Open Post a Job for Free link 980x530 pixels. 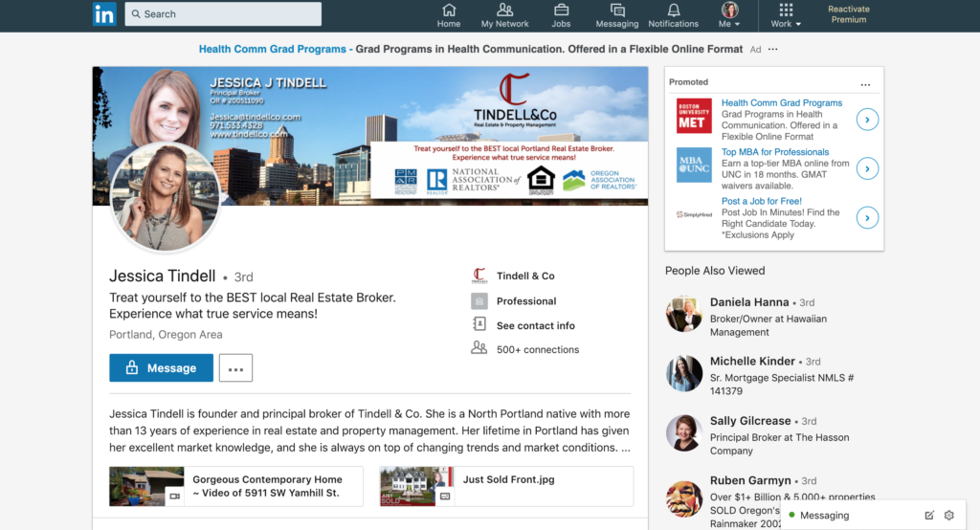click(x=761, y=201)
